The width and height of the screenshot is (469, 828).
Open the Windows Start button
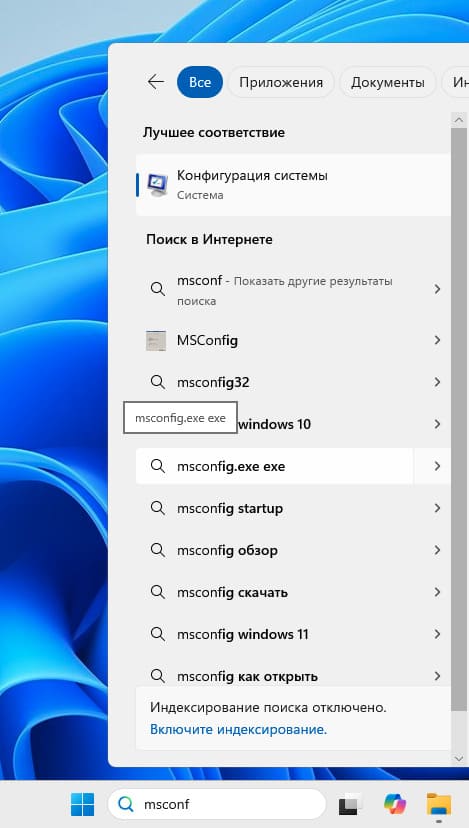click(x=82, y=804)
